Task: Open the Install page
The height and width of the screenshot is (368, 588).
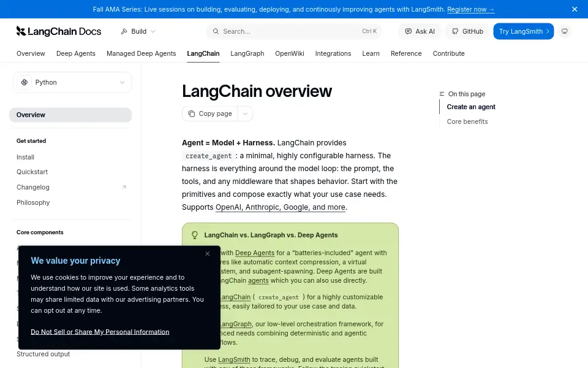Action: (25, 158)
